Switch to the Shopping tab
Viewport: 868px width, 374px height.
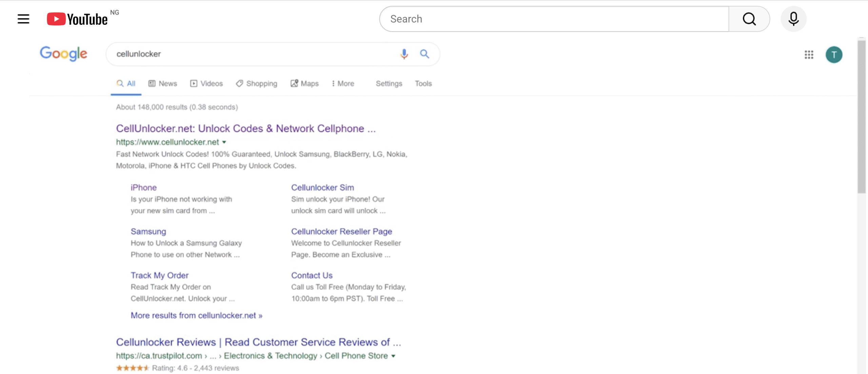click(x=257, y=83)
